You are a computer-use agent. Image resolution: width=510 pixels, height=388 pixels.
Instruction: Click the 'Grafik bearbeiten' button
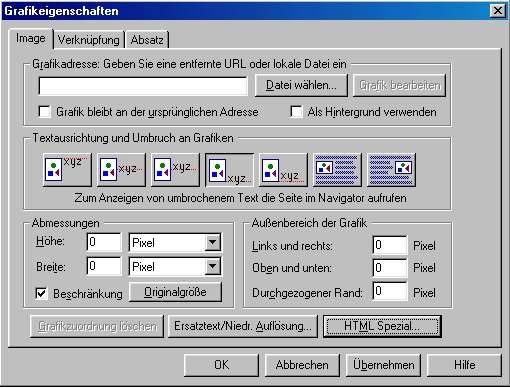tap(399, 86)
